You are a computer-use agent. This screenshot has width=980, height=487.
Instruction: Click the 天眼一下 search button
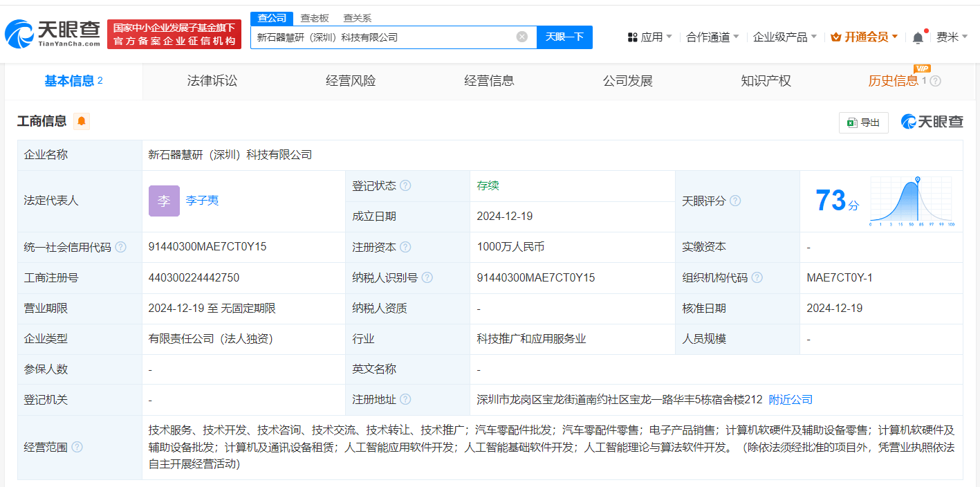[x=564, y=37]
